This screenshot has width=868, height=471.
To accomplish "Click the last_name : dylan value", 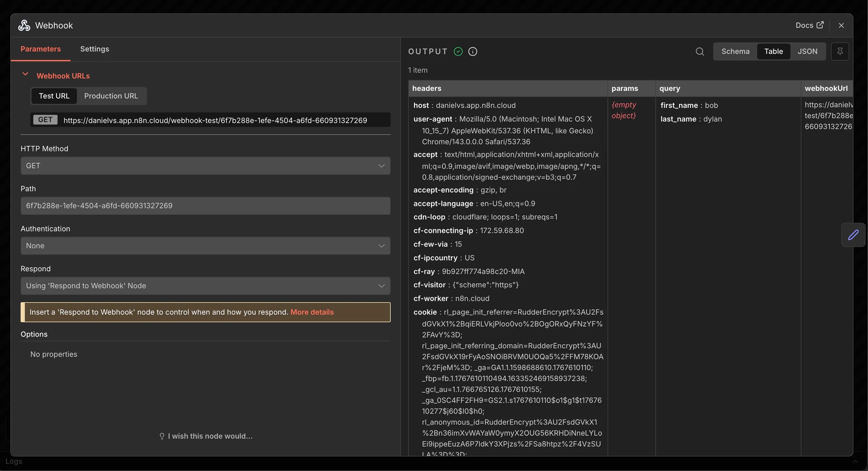I will point(691,119).
